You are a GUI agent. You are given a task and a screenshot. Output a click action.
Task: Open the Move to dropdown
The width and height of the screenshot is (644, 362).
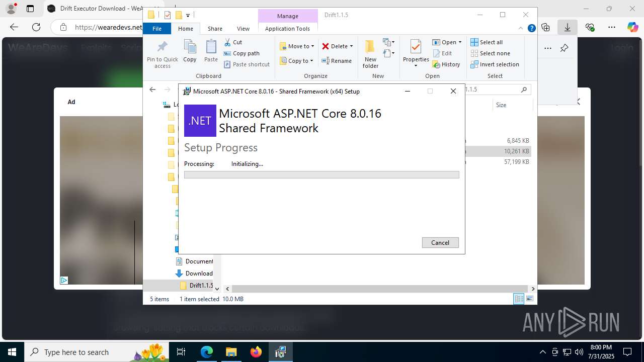click(x=297, y=46)
